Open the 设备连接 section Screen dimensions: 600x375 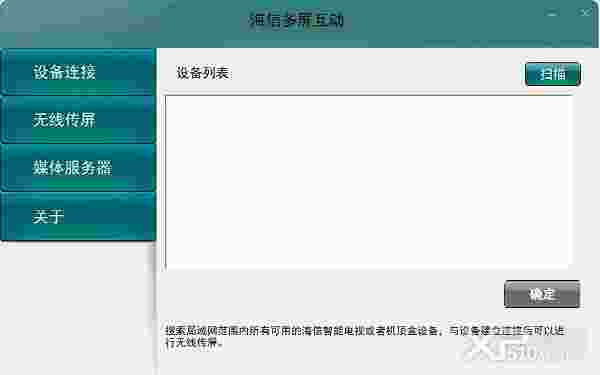[x=78, y=72]
